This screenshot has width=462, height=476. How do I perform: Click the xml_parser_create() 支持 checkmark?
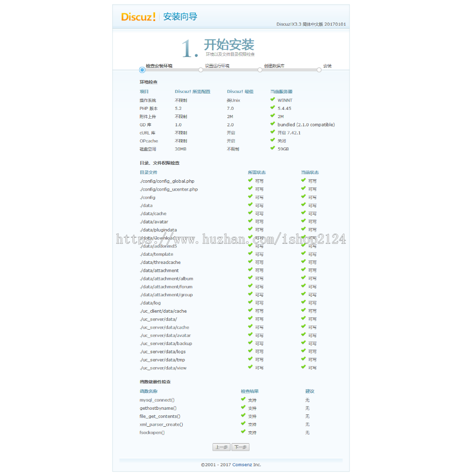(243, 424)
